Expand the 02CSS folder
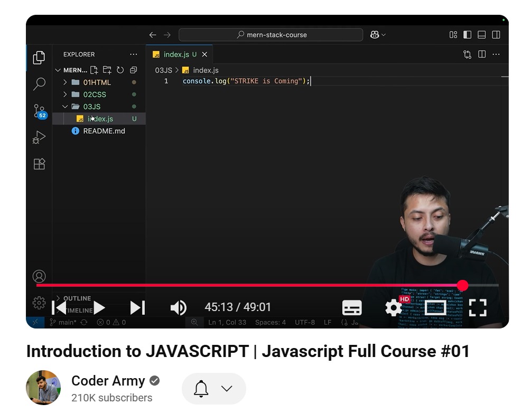The image size is (532, 413). 65,95
